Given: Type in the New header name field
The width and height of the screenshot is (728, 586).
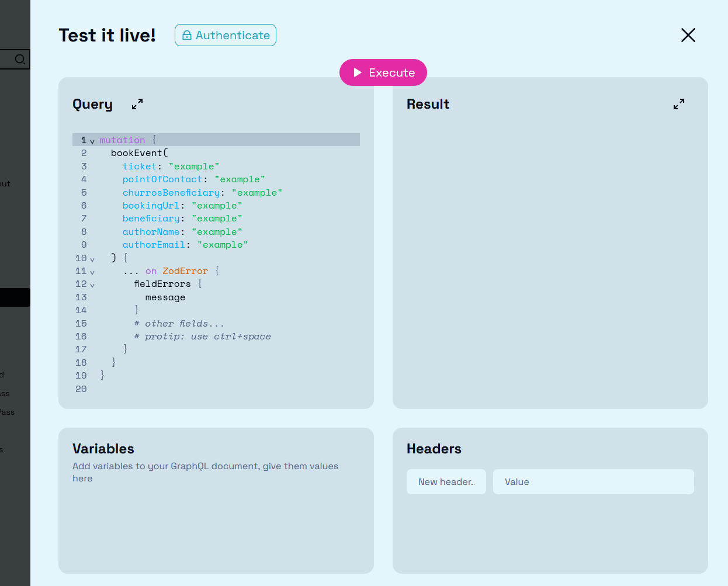Looking at the screenshot, I should pos(446,482).
